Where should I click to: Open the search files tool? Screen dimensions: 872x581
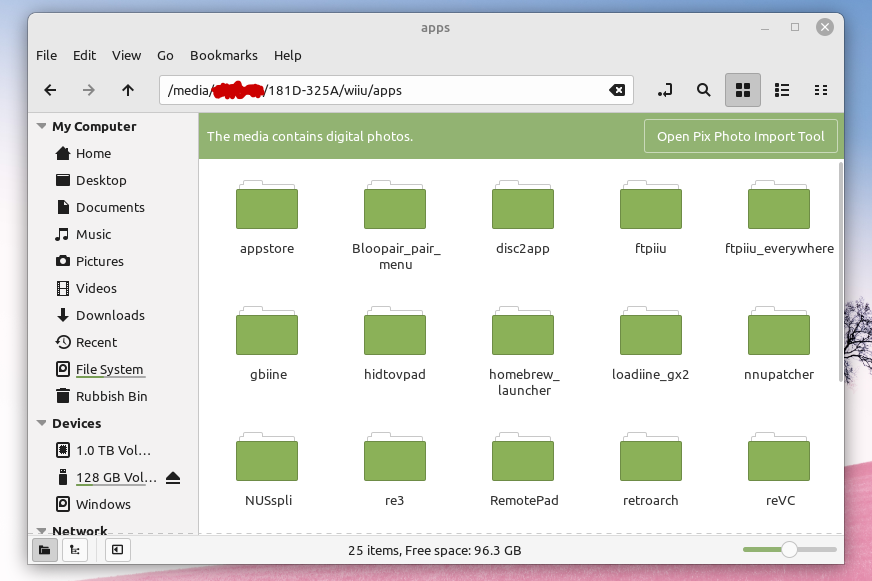[703, 90]
